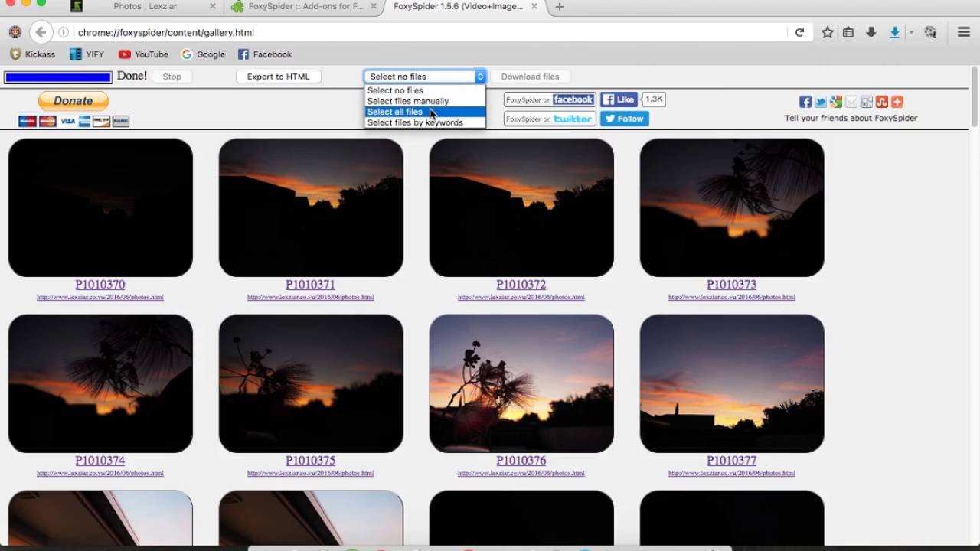Bookmark this page with the star icon
Screen dimensions: 980x551
828,32
